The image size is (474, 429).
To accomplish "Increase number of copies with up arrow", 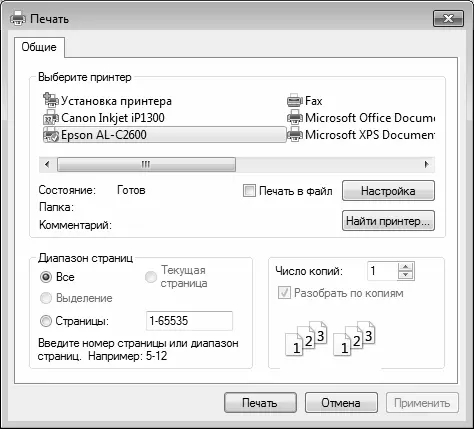I will click(406, 267).
